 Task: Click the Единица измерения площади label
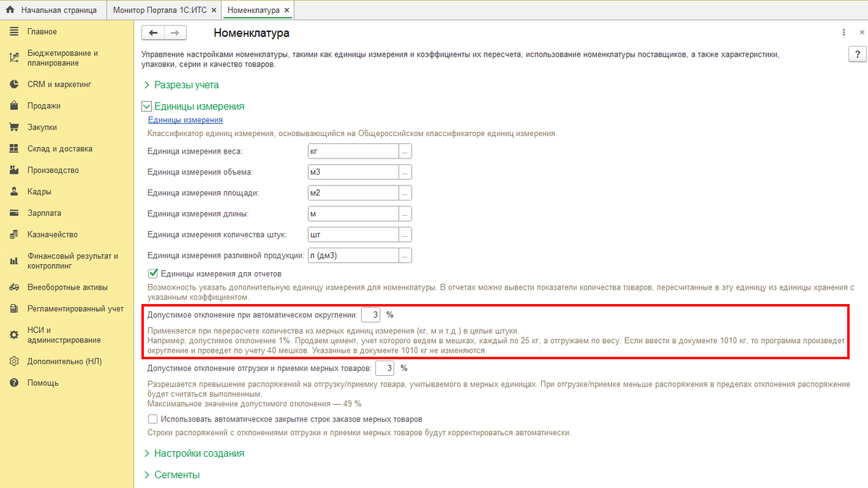(203, 193)
